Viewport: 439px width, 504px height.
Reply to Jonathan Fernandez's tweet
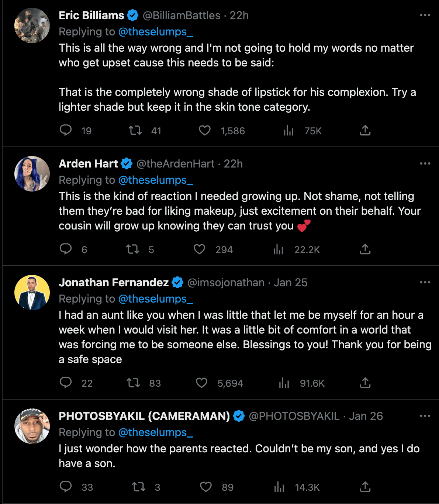click(66, 383)
